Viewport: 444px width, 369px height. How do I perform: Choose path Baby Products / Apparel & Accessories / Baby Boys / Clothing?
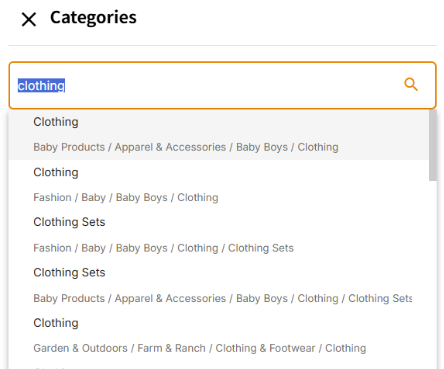tap(186, 147)
